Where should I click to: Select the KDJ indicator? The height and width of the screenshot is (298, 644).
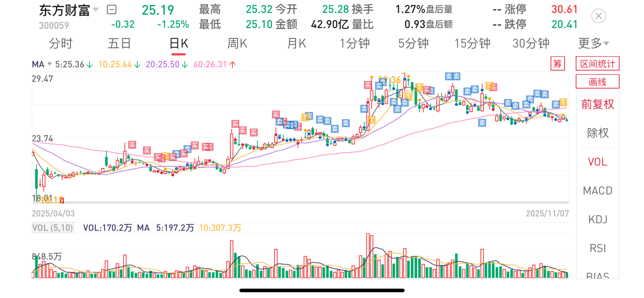click(x=598, y=220)
